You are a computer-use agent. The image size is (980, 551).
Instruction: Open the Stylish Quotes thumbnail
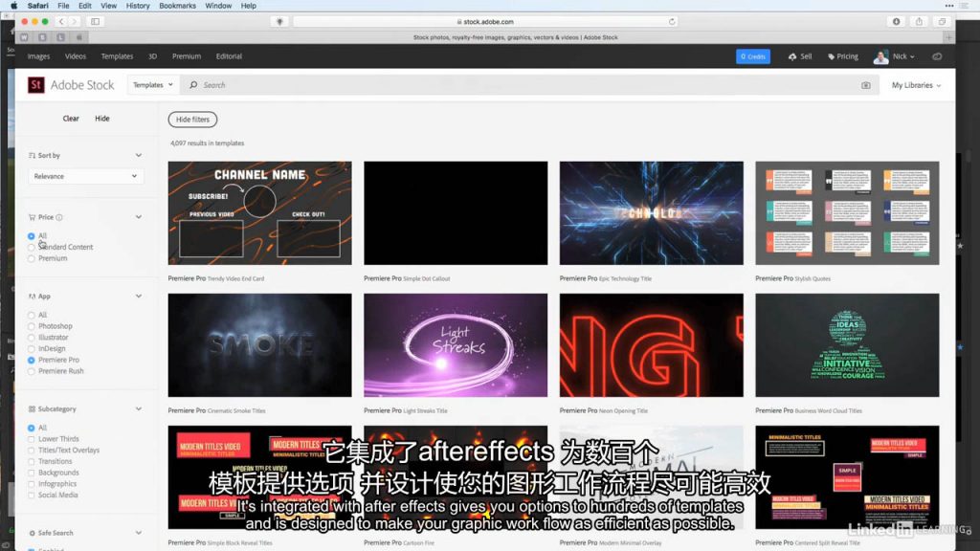click(x=847, y=213)
